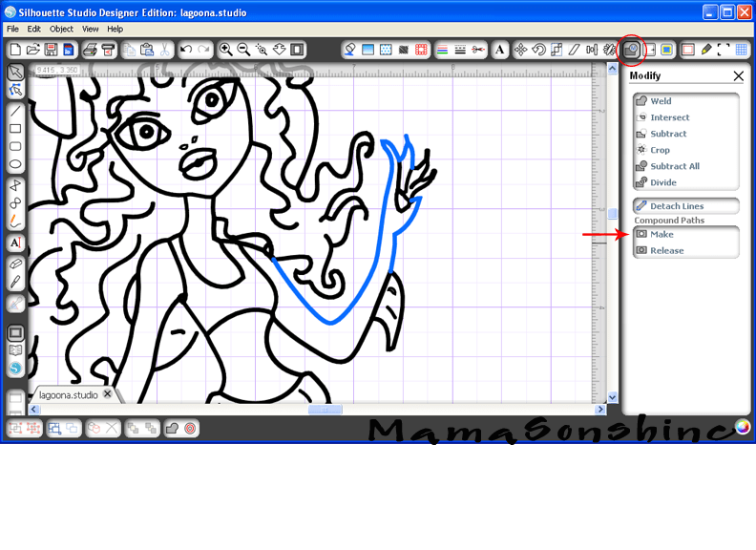Close the Modify panel
The height and width of the screenshot is (550, 756).
[x=738, y=76]
